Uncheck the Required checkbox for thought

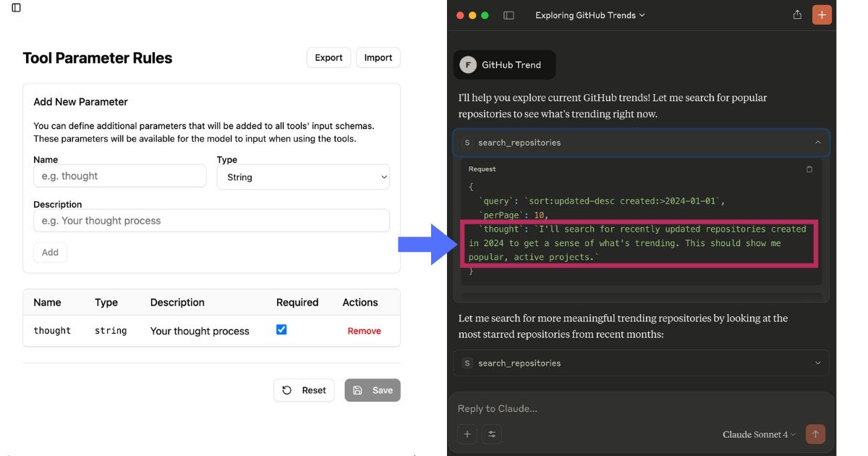point(281,329)
